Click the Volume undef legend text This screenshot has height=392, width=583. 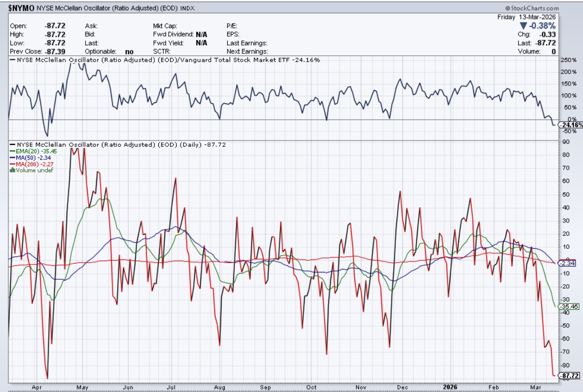coord(35,170)
